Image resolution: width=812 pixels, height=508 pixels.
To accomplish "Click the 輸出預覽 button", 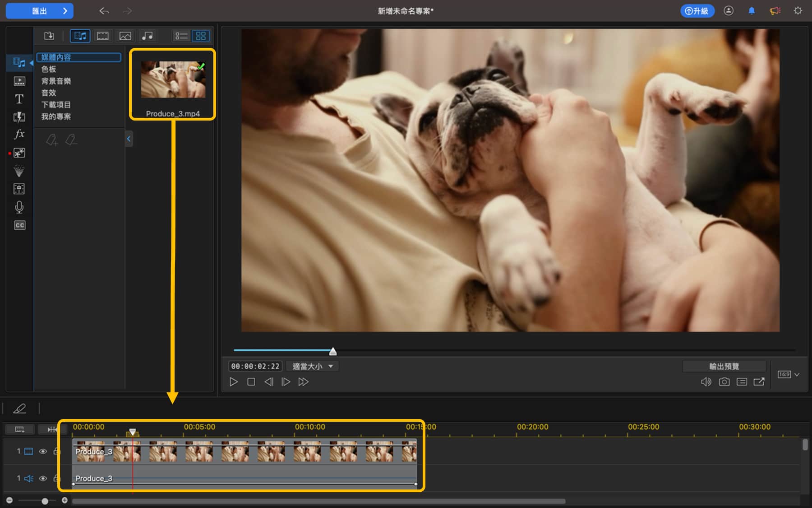I will point(724,366).
